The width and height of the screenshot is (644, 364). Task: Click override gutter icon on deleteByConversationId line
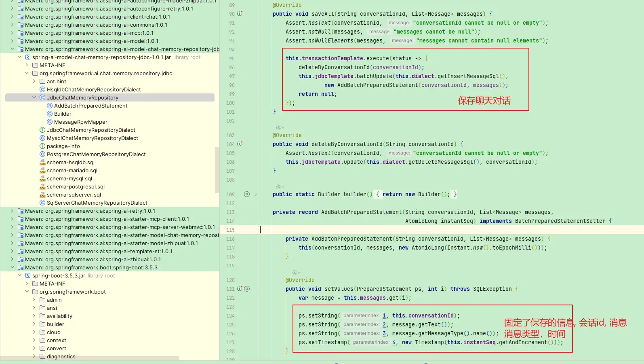tap(240, 144)
